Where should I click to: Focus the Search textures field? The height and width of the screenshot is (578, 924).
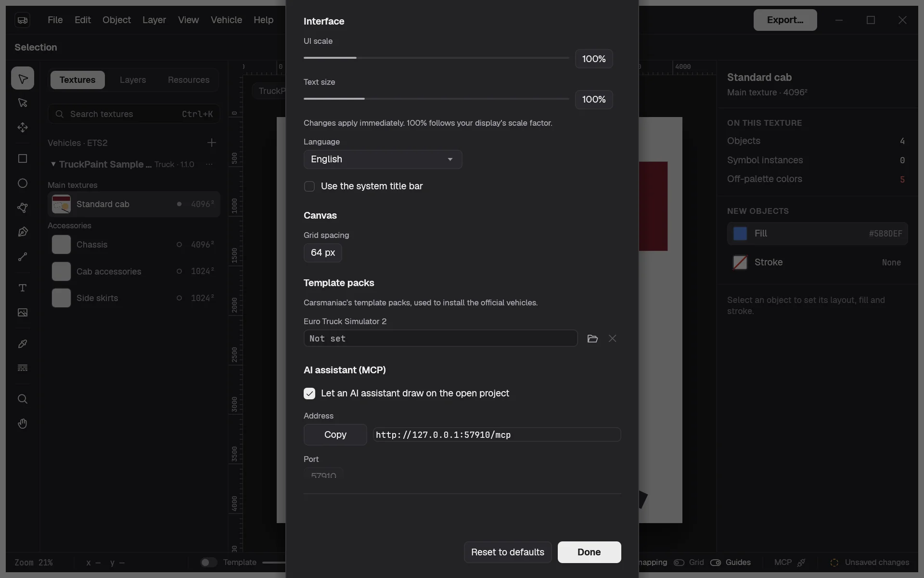coord(134,114)
